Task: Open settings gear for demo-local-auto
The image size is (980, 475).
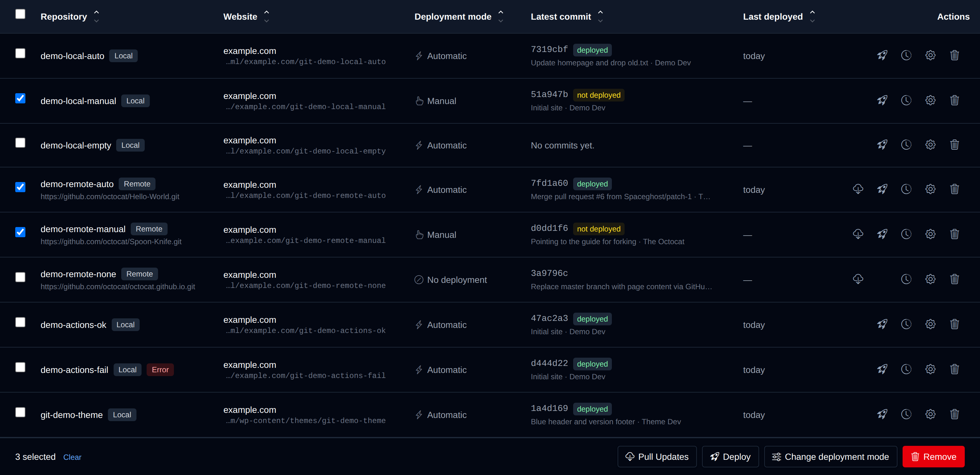Action: pyautogui.click(x=930, y=55)
